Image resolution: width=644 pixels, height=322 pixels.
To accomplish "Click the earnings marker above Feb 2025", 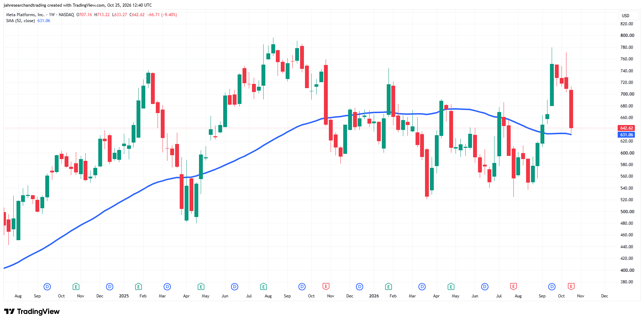I will coord(138,287).
